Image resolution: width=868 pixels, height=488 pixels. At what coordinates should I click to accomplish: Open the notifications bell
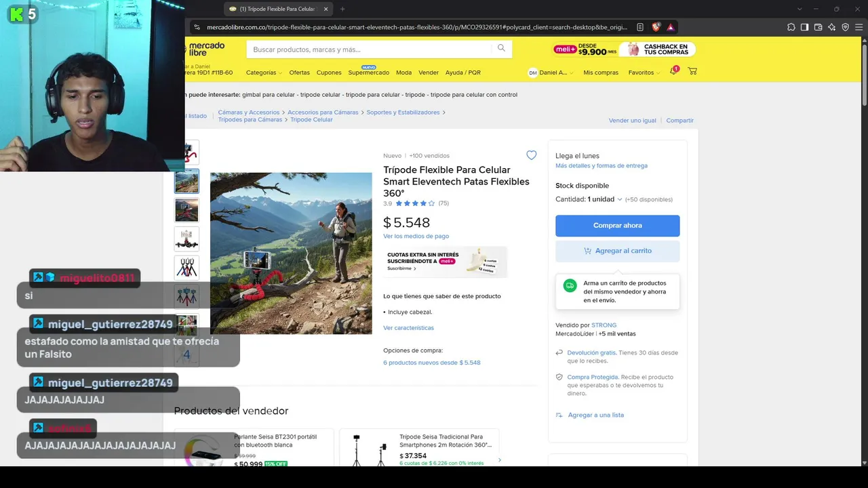(x=673, y=71)
